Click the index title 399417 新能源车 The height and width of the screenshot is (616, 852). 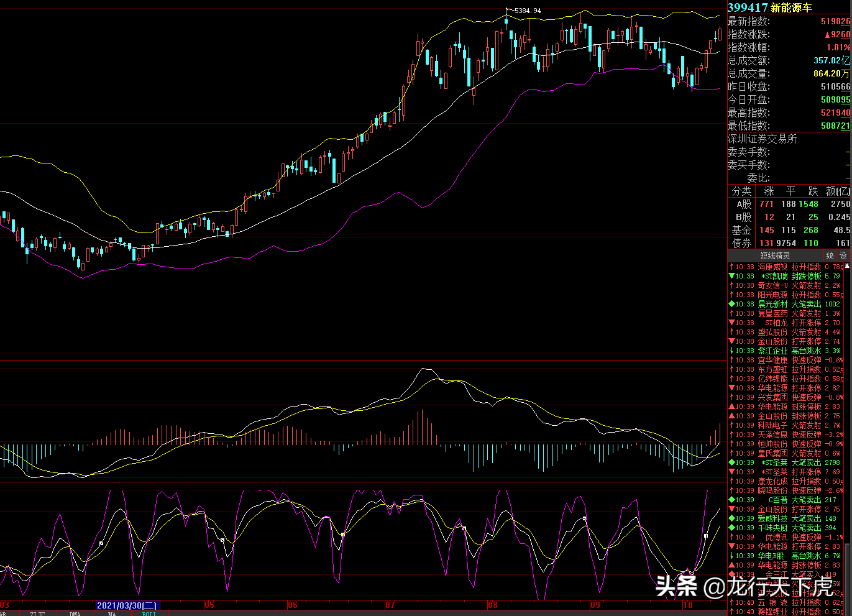pyautogui.click(x=770, y=7)
